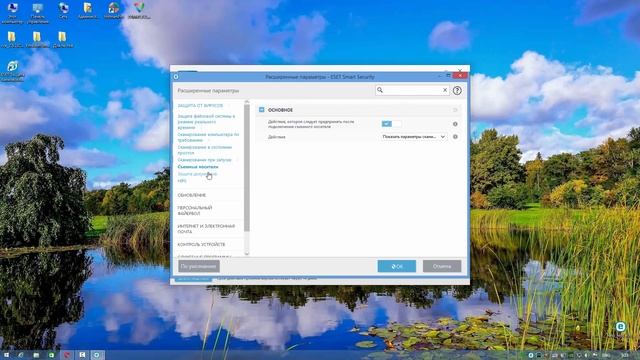Click the active ESET taskbar button

(97, 355)
